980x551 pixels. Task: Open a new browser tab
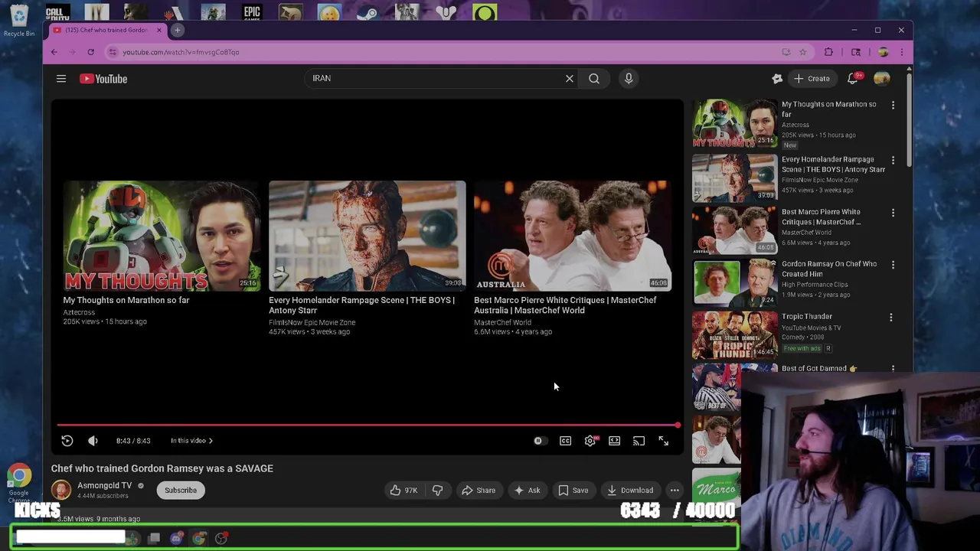(x=177, y=30)
